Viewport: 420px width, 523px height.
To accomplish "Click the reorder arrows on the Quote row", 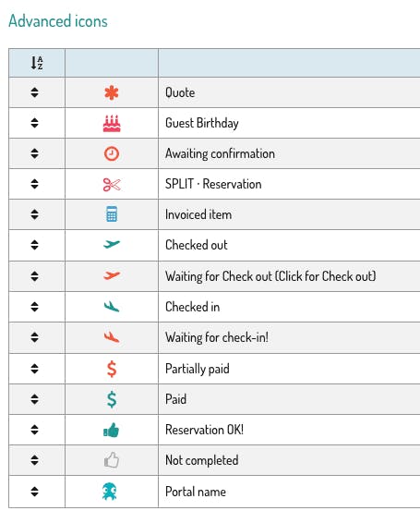I will click(35, 92).
